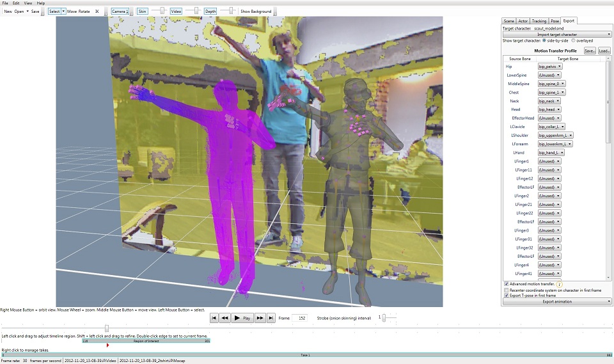Start playback with the Play button
The image size is (614, 364).
click(242, 318)
